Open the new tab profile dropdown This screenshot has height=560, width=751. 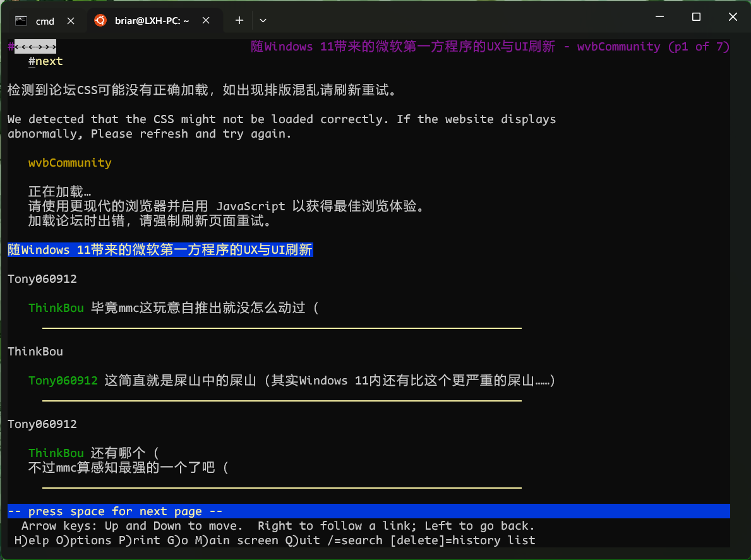click(x=263, y=21)
